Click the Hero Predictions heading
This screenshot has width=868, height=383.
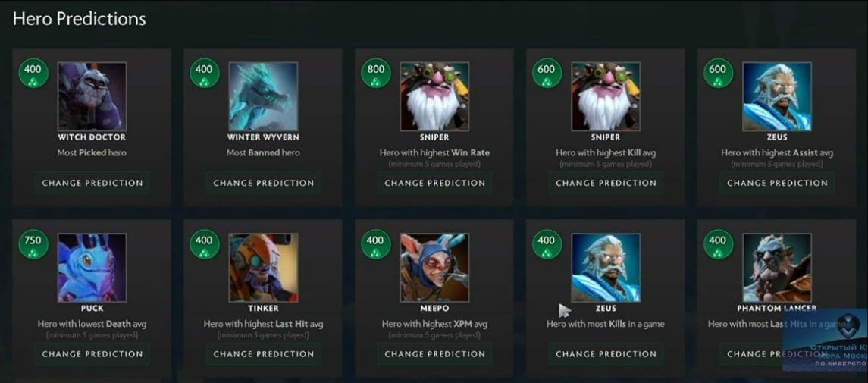(79, 20)
